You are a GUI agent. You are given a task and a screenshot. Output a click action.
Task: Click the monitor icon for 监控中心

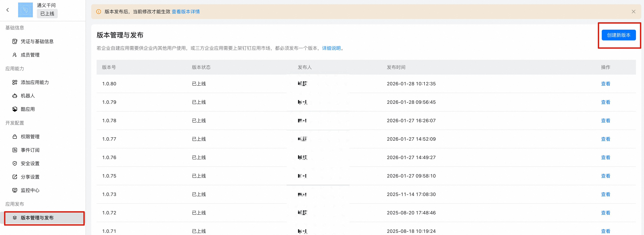(x=15, y=190)
